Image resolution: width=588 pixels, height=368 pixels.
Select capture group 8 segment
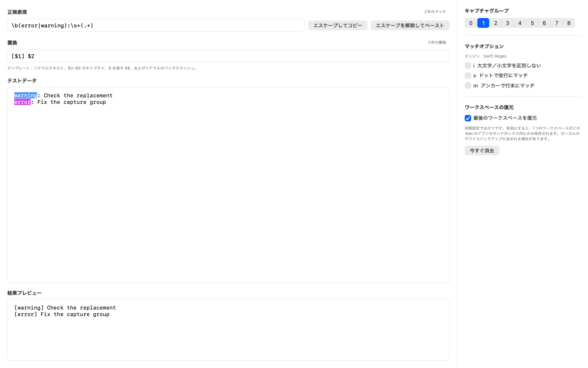tap(569, 23)
